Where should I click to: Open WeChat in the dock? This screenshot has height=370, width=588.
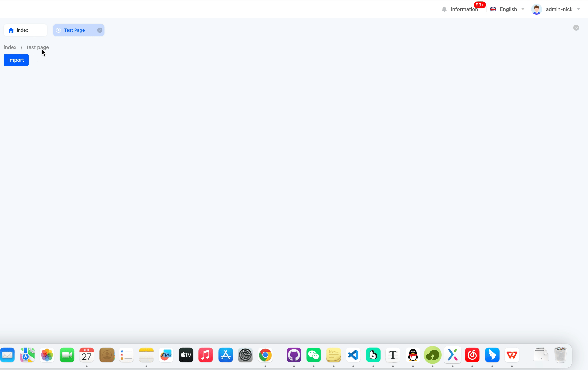[314, 355]
